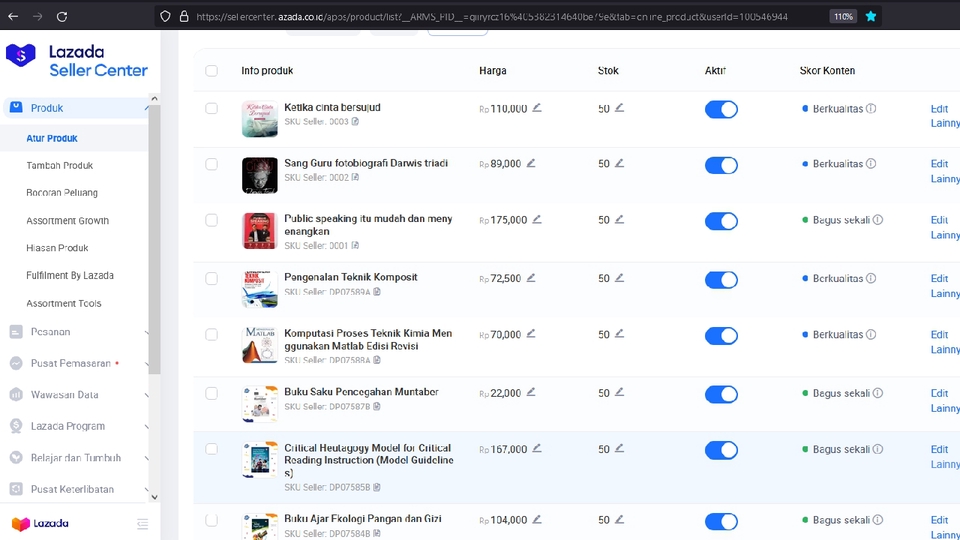Click 110% zoom level indicator
This screenshot has height=540, width=960.
[x=843, y=17]
